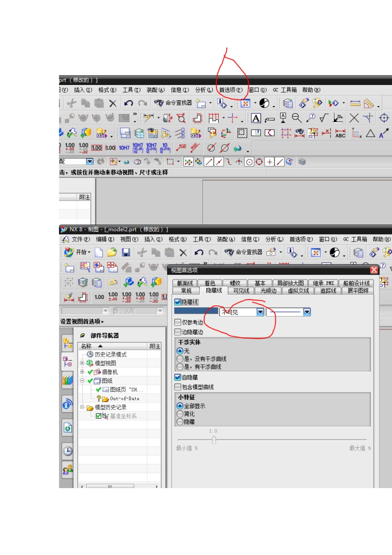Enable the 仅参考边 checkbox
This screenshot has width=392, height=555.
178,323
